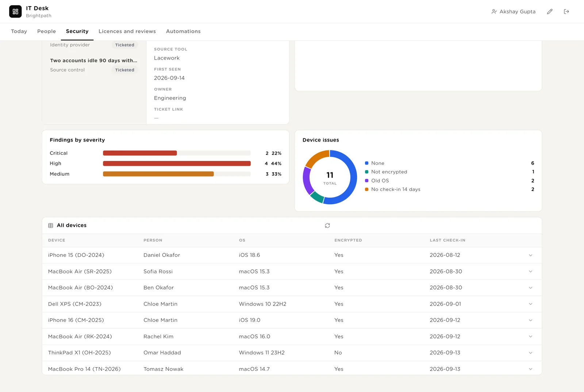
Task: Expand the MacBook Pro 14 (TN-2026) row
Action: [x=530, y=369]
